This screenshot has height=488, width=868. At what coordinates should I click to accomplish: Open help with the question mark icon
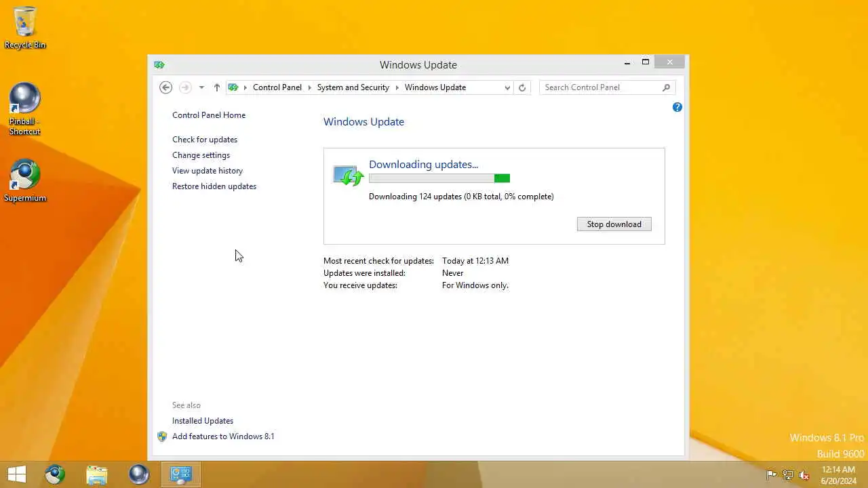tap(677, 107)
